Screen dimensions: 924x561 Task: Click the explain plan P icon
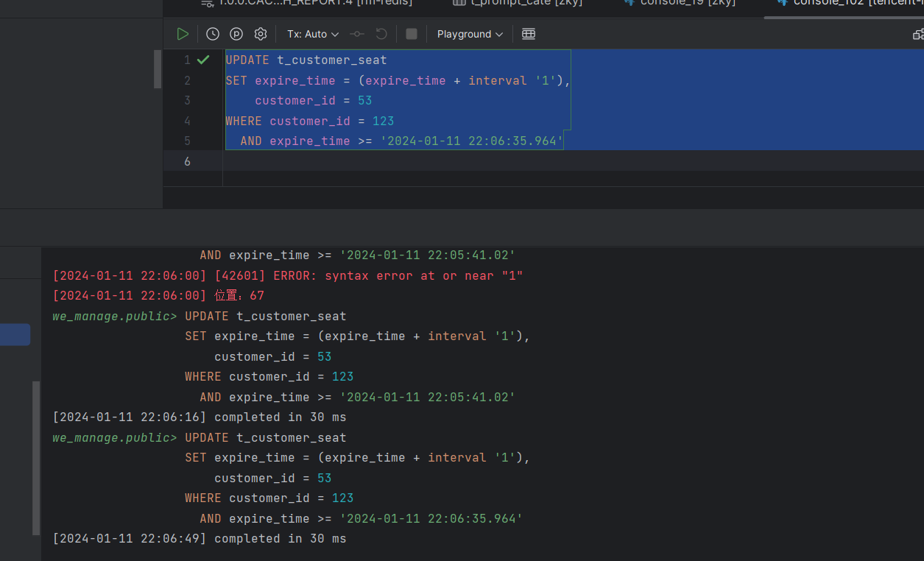pos(236,34)
